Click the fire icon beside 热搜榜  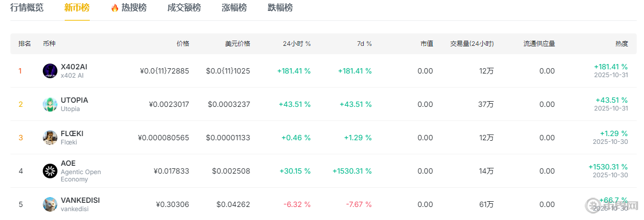pyautogui.click(x=115, y=8)
